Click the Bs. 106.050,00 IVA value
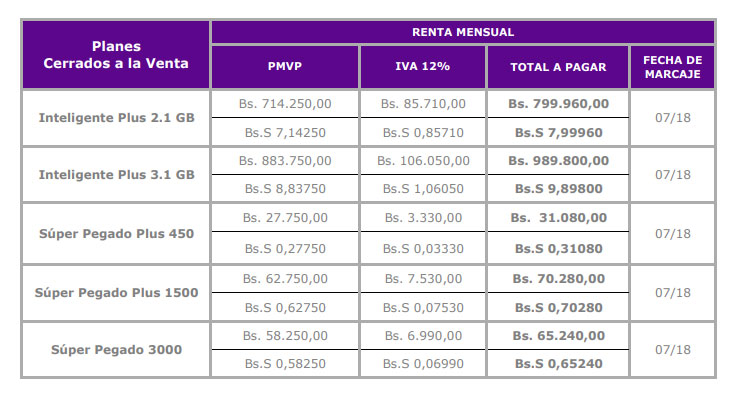Viewport: 754px width, 397px height. [423, 161]
